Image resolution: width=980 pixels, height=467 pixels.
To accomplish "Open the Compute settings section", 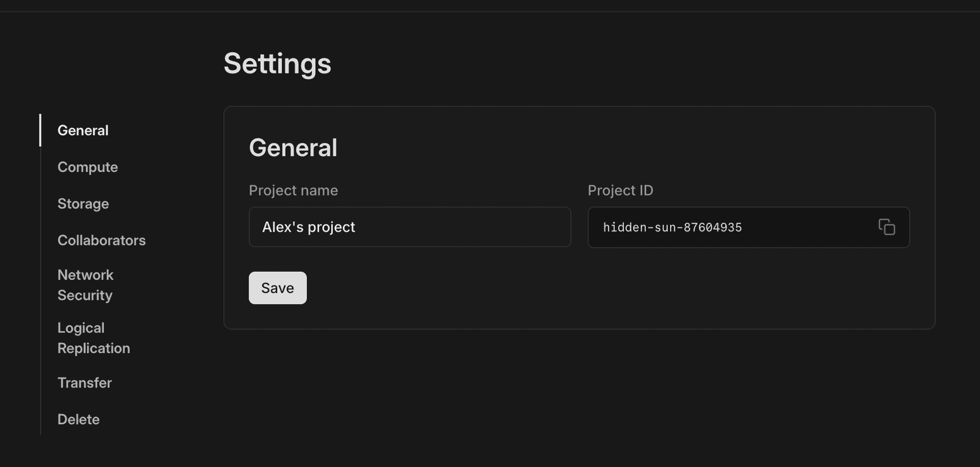I will coord(87,167).
